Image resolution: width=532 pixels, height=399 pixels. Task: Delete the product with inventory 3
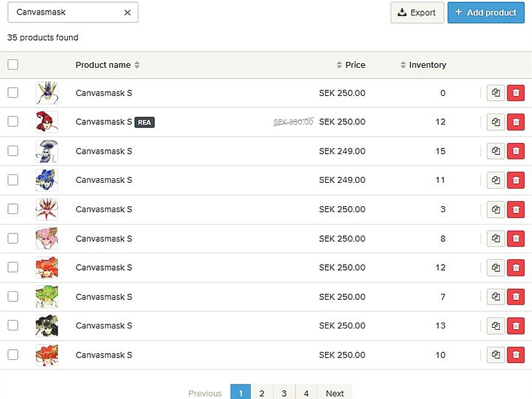[x=515, y=209]
